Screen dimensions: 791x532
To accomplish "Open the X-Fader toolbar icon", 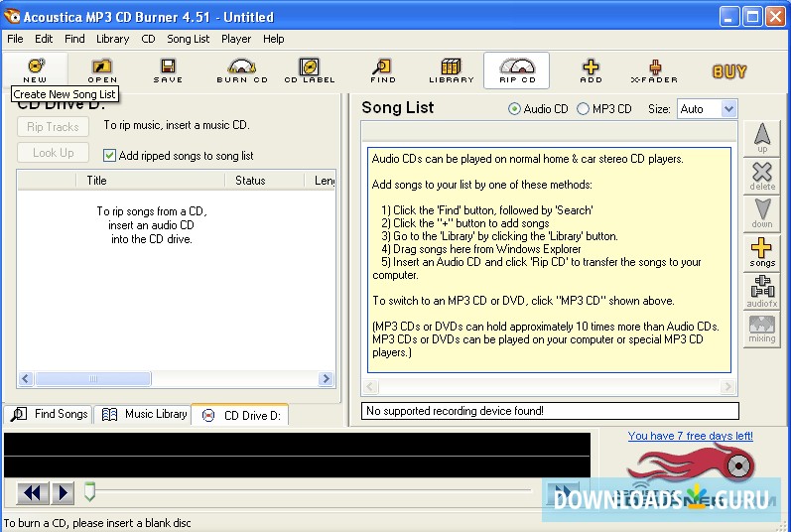I will [x=654, y=70].
